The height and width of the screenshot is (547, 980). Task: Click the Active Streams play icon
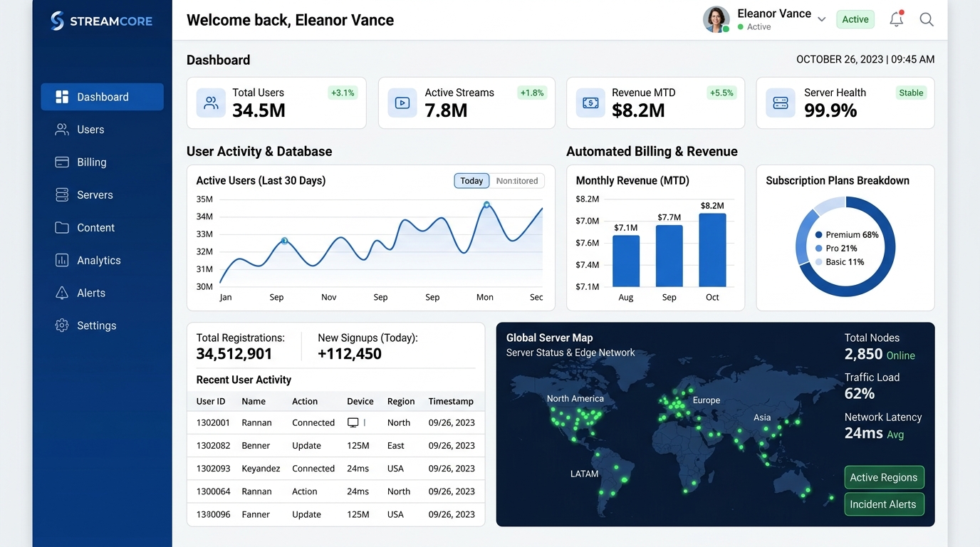click(x=402, y=103)
